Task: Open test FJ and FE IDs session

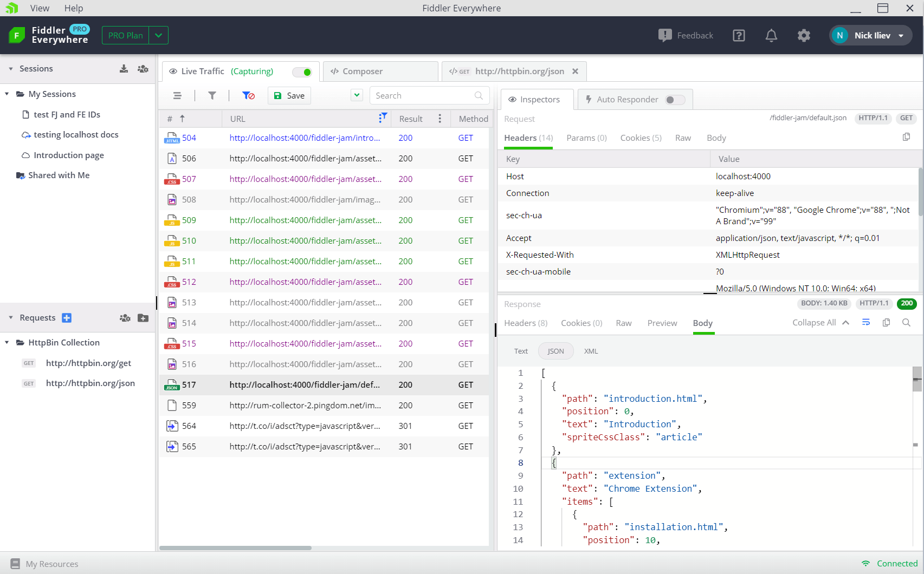Action: pos(67,114)
